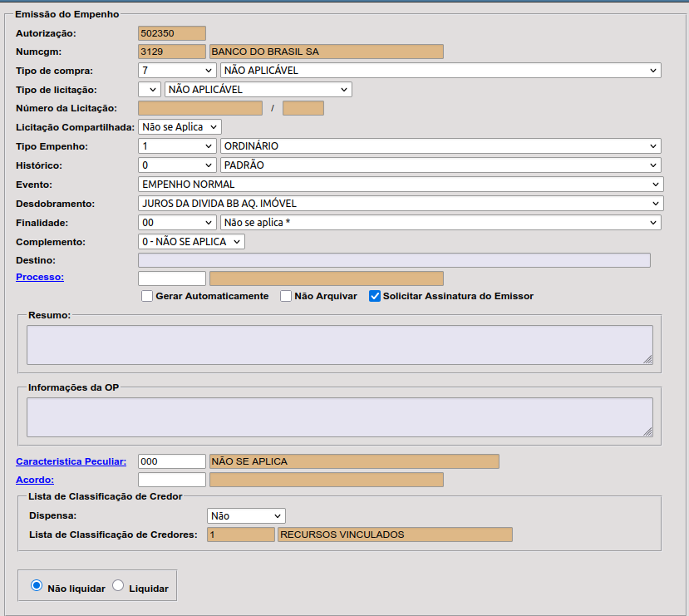The image size is (689, 616).
Task: Open the Tipo Empenho ORDINÁRIO dropdown
Action: click(440, 146)
